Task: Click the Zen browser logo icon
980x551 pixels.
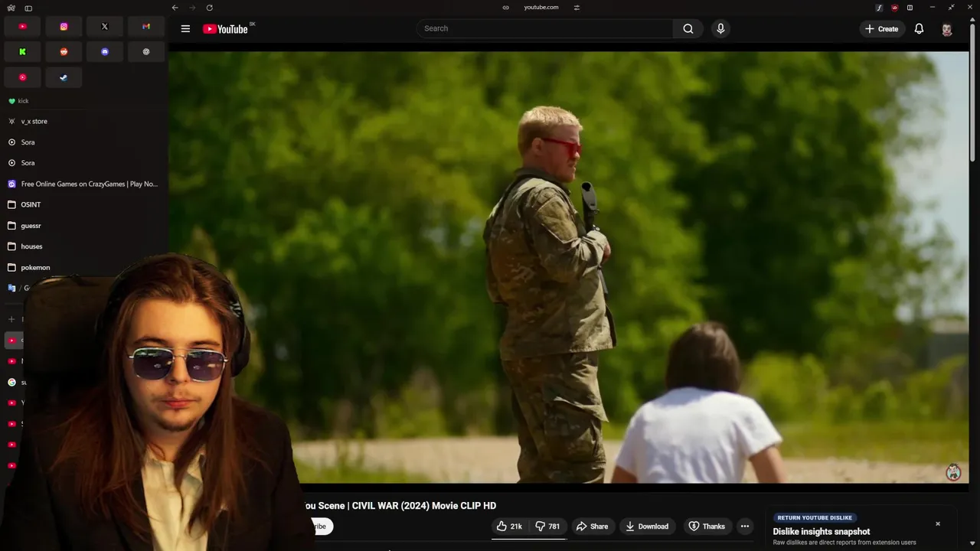Action: click(x=11, y=8)
